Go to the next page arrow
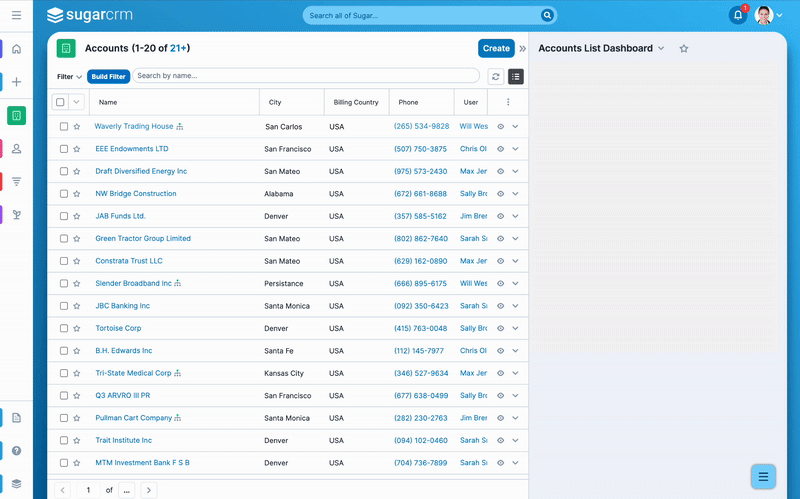The width and height of the screenshot is (800, 499). click(x=148, y=490)
